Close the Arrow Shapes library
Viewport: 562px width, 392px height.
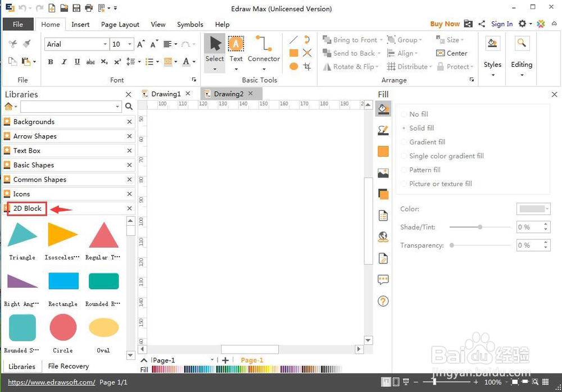[129, 136]
